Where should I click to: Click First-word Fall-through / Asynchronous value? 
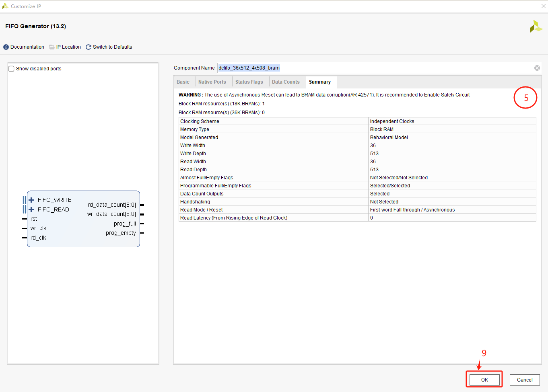click(x=412, y=210)
